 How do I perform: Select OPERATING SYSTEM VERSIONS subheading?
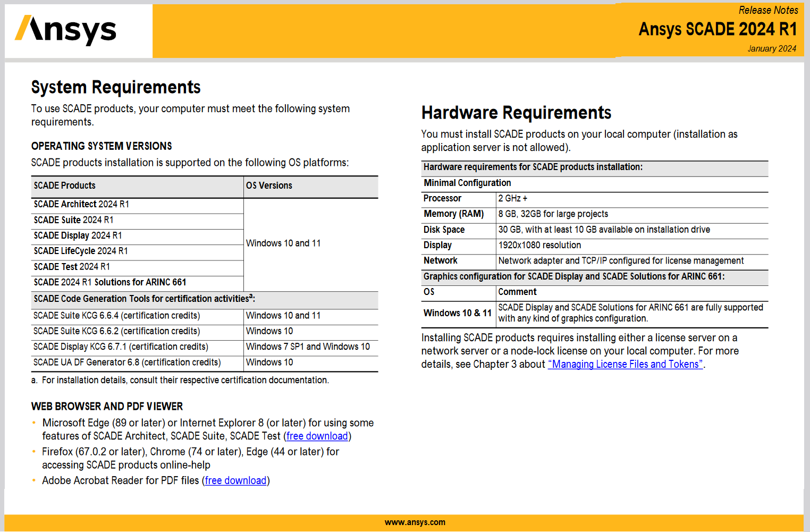click(102, 146)
